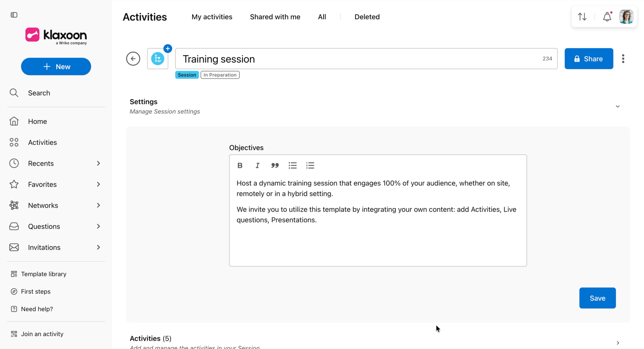The width and height of the screenshot is (644, 349).
Task: Open the Deleted activities tab
Action: pyautogui.click(x=367, y=17)
